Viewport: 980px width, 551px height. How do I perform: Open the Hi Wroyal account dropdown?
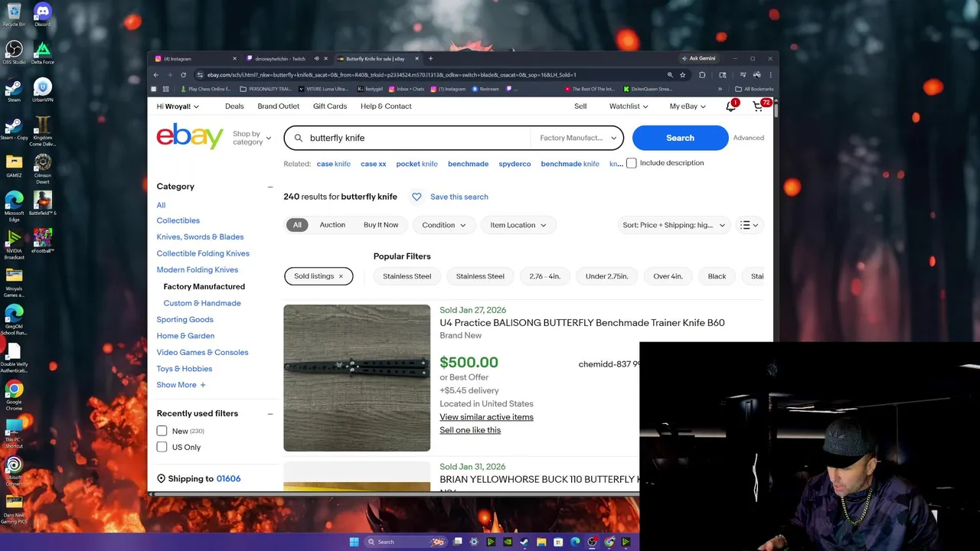[178, 106]
